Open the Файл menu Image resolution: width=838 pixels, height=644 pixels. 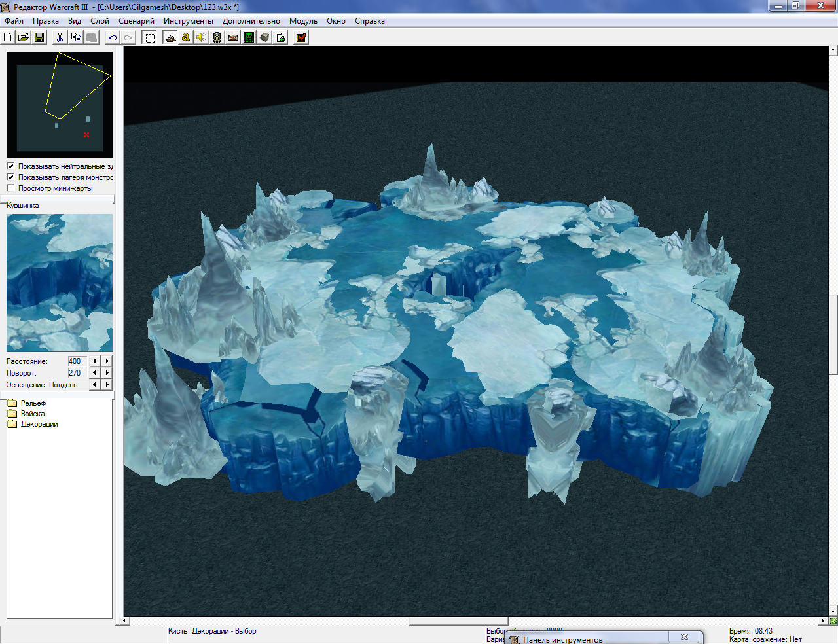click(x=14, y=21)
